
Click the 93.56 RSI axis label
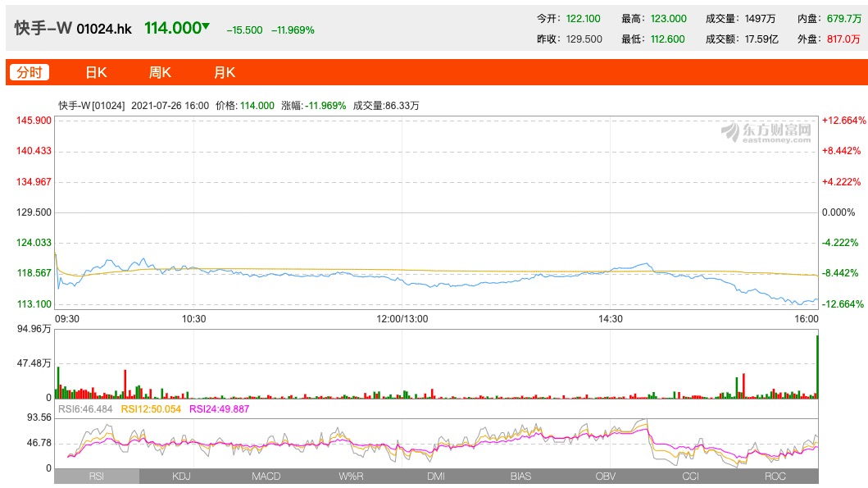39,417
